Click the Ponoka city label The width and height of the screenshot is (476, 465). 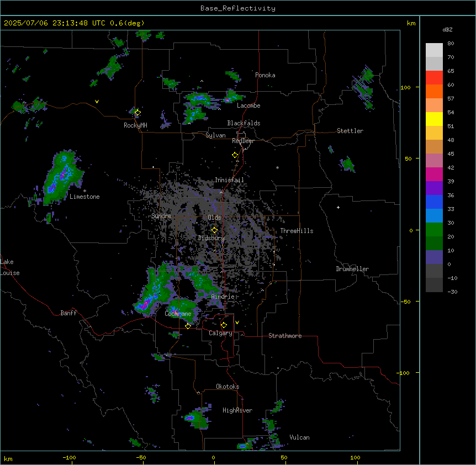tap(265, 75)
